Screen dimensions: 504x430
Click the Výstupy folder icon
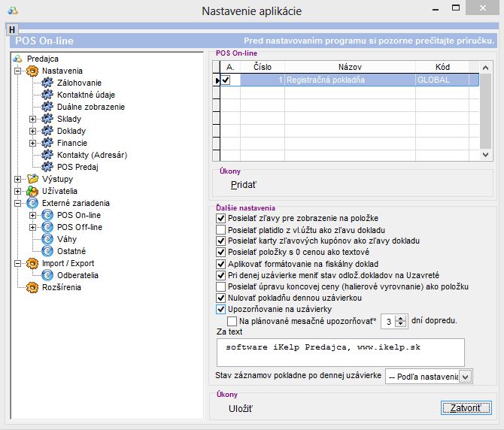[32, 179]
